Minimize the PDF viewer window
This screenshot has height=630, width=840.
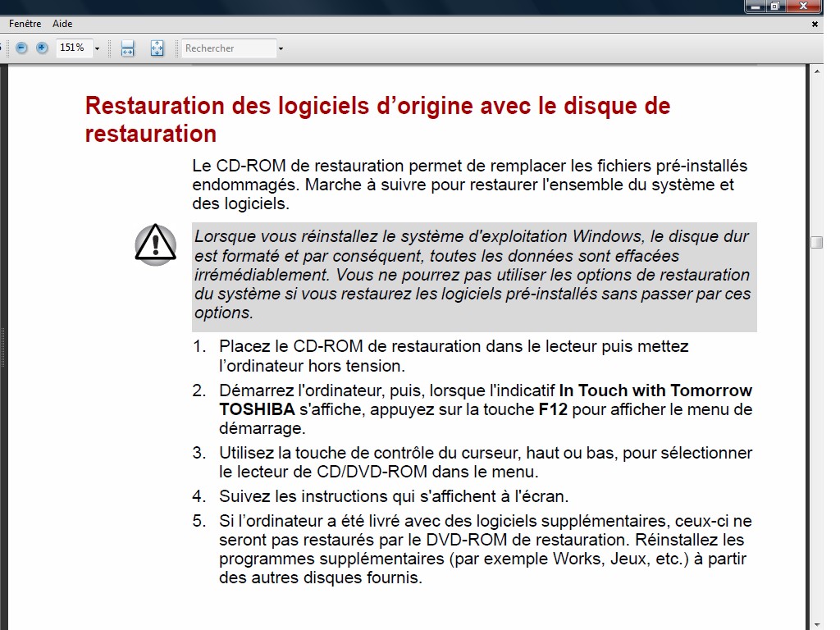[756, 7]
